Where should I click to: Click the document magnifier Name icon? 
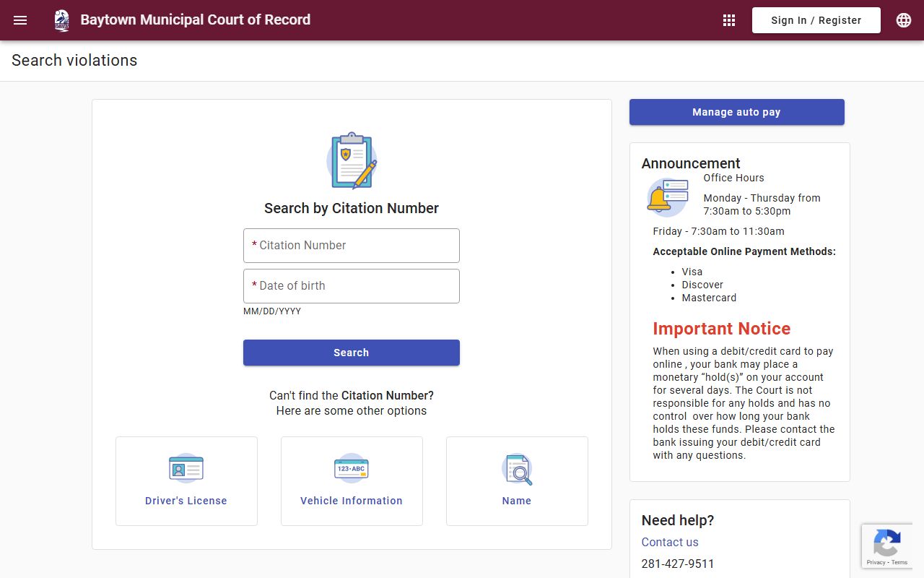coord(517,469)
